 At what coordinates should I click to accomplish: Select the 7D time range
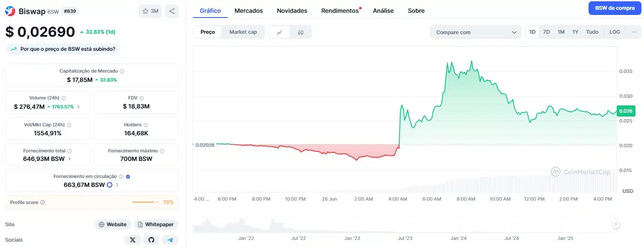[546, 32]
